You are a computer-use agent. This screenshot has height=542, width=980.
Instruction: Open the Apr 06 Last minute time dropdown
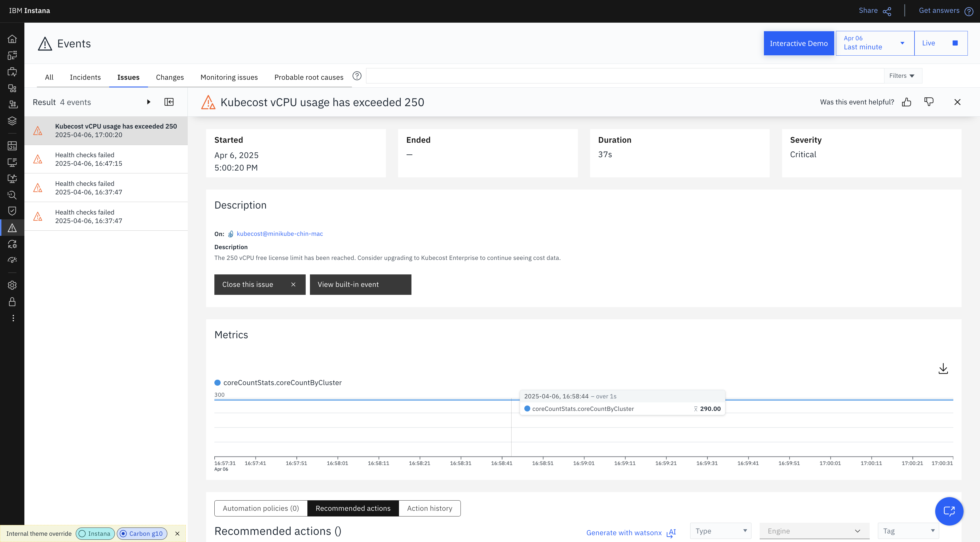coord(875,43)
